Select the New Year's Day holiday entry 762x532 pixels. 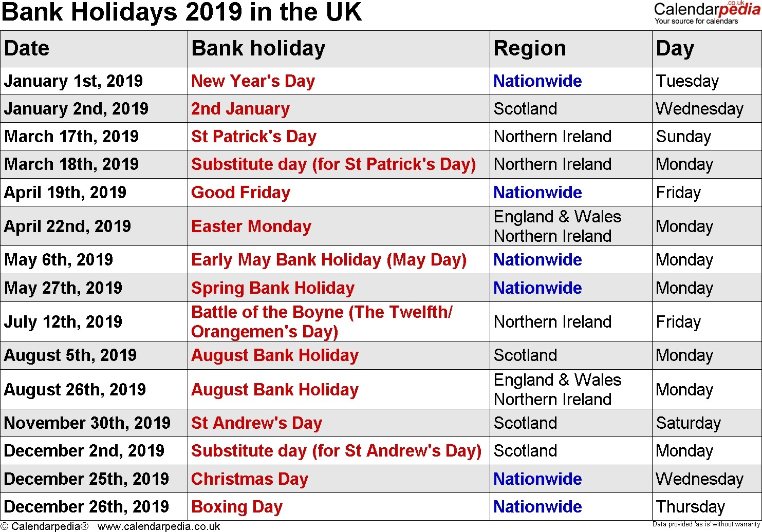click(x=253, y=81)
